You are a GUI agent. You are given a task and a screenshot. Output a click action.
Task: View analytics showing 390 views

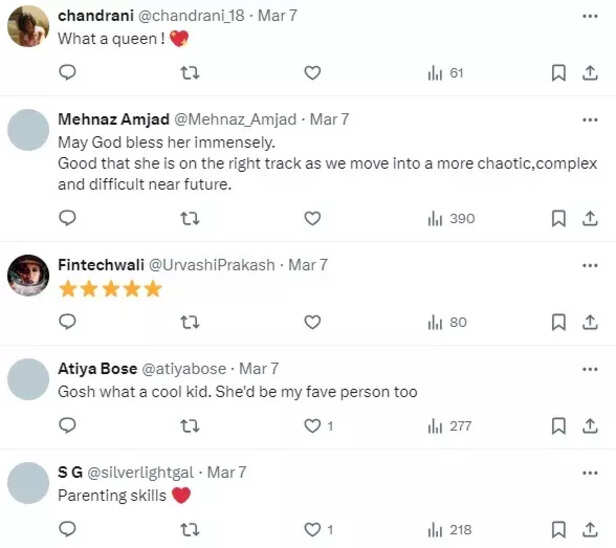[450, 218]
